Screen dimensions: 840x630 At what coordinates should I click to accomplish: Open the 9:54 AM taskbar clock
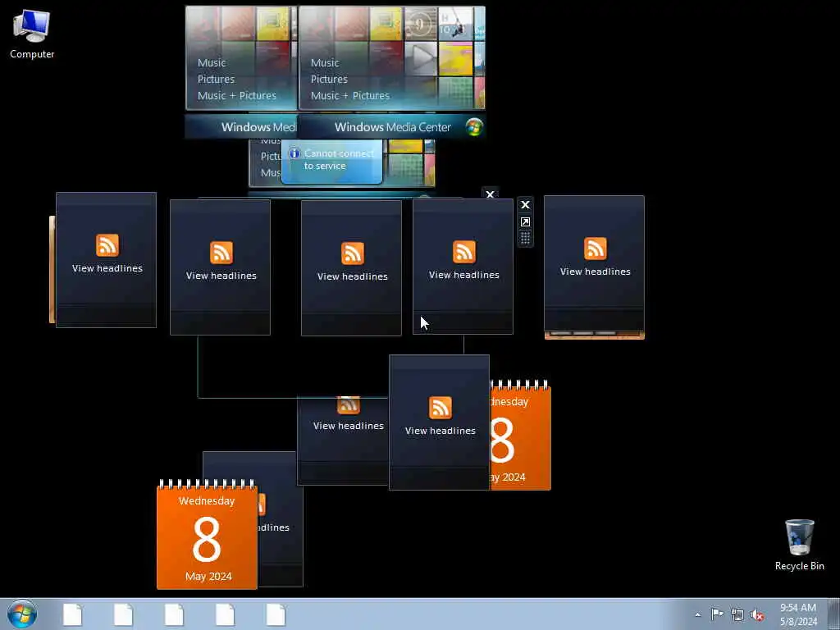[797, 614]
